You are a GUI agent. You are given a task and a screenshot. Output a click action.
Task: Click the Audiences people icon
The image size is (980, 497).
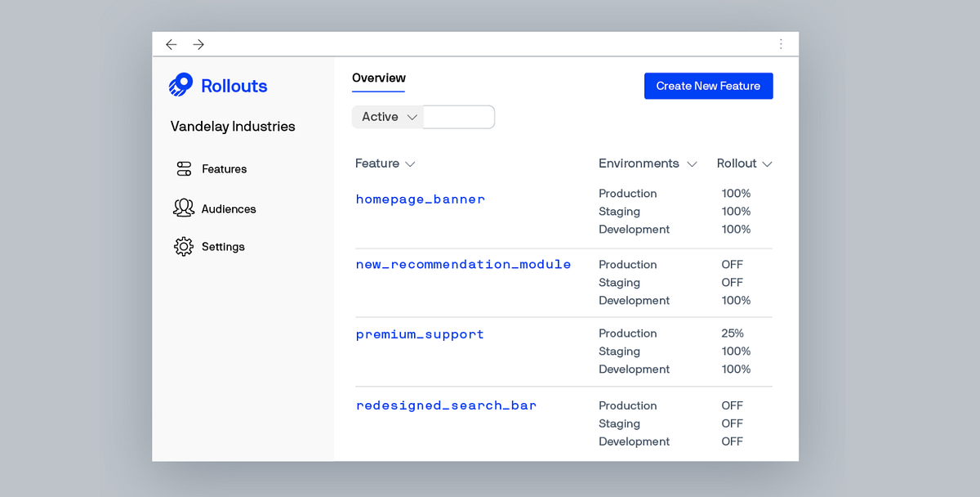184,208
